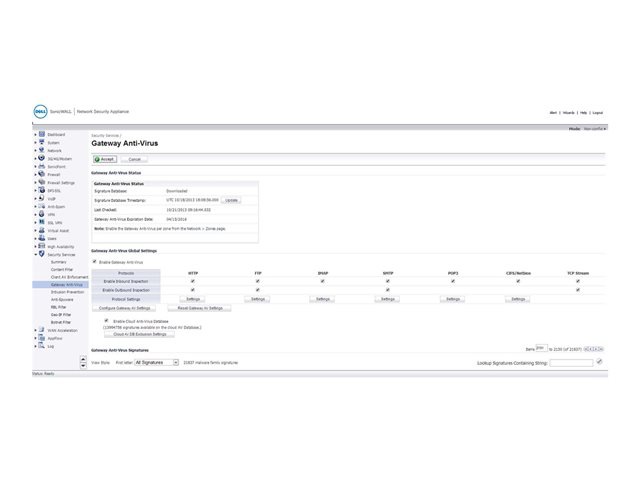The width and height of the screenshot is (640, 480).
Task: Open Intrusion Prevention menu item
Action: click(x=67, y=292)
